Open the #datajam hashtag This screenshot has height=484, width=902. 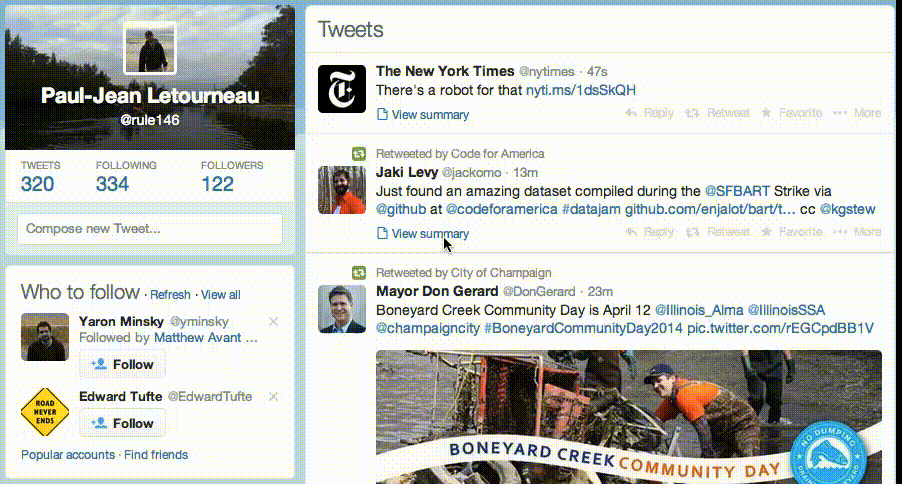click(x=591, y=209)
